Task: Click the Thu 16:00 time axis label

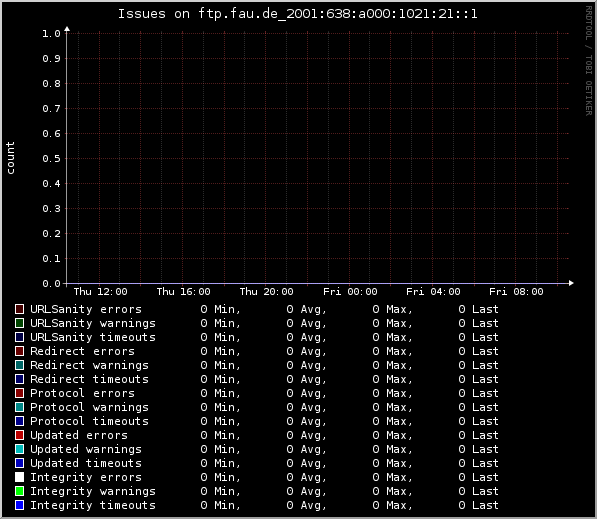Action: (184, 292)
